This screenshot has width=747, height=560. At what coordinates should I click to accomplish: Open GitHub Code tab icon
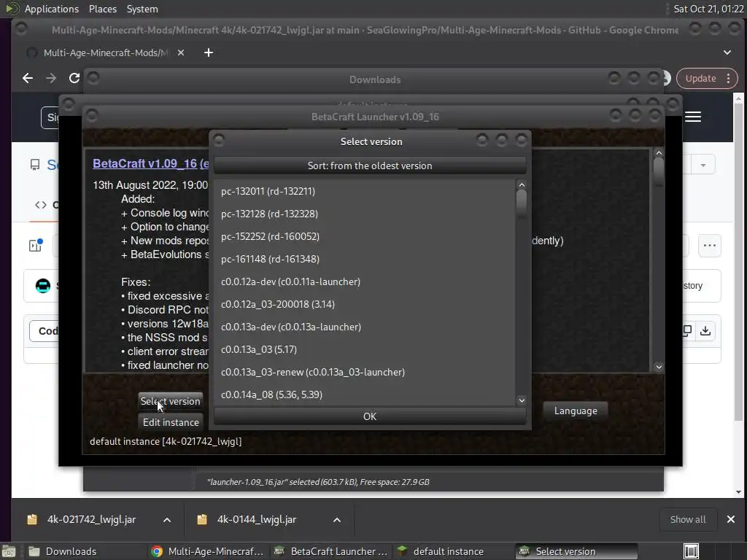pyautogui.click(x=41, y=205)
